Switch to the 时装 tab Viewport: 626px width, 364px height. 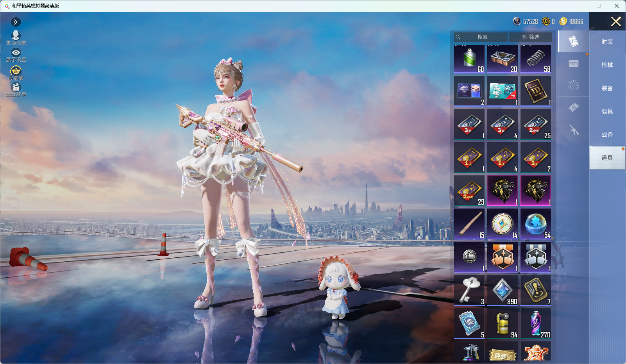click(607, 42)
